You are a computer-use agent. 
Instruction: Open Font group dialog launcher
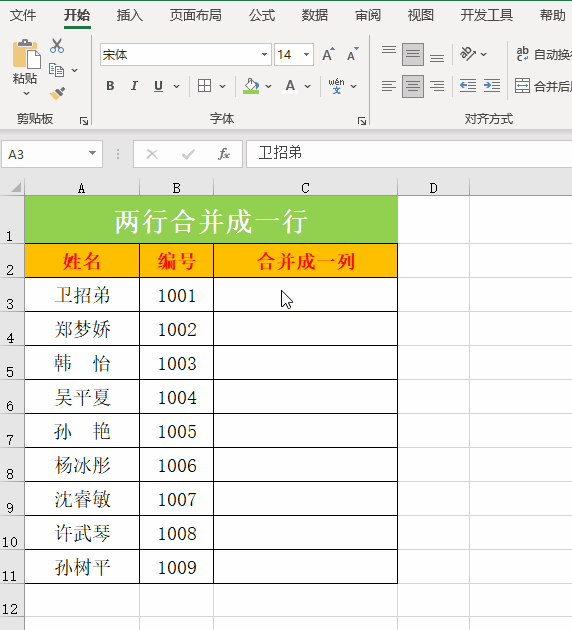point(362,121)
